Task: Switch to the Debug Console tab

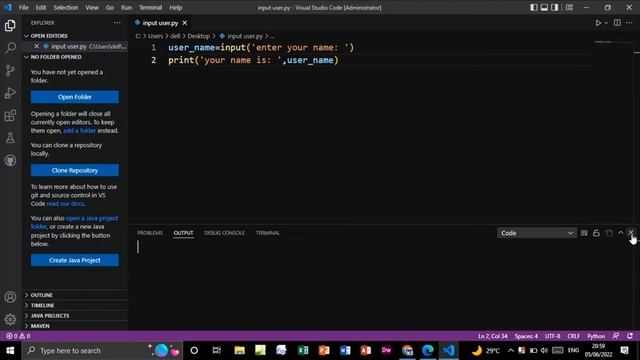Action: click(224, 233)
